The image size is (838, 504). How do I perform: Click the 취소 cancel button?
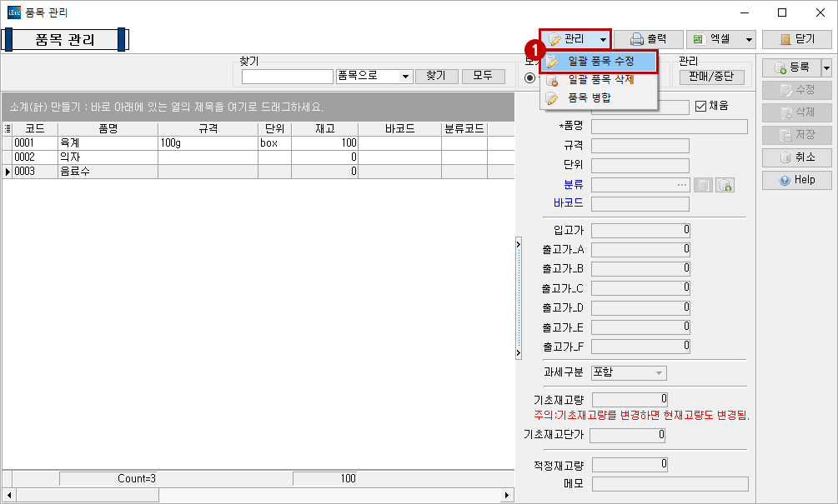point(797,157)
